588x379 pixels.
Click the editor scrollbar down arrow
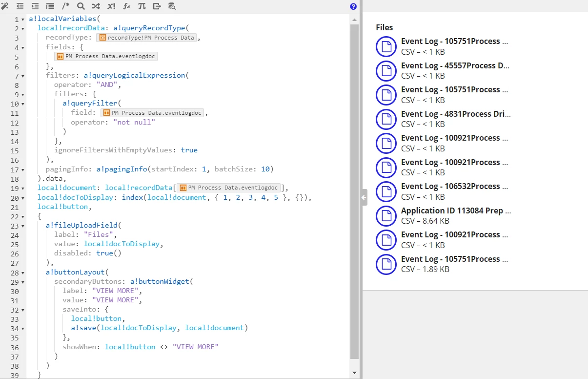tap(354, 373)
